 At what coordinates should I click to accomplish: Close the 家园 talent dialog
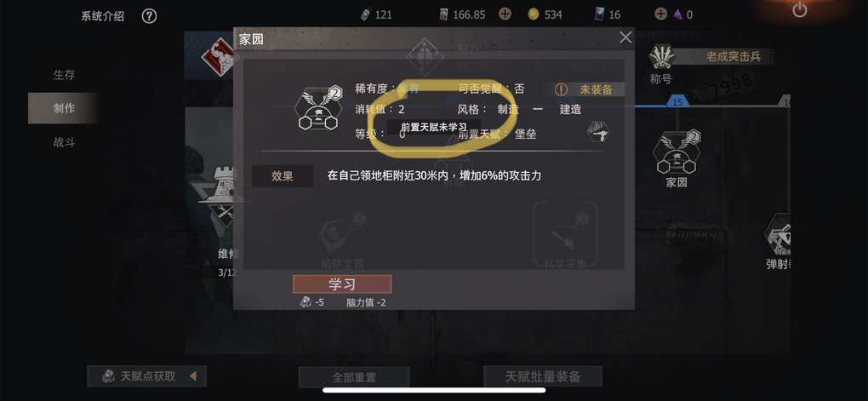(x=625, y=37)
